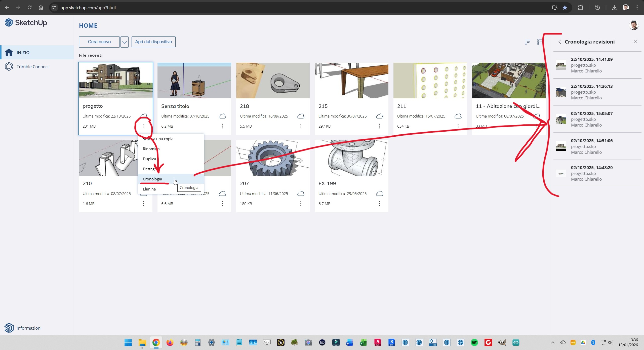The image size is (644, 350).
Task: Open the three-dot options on the EX-199 card
Action: [379, 204]
